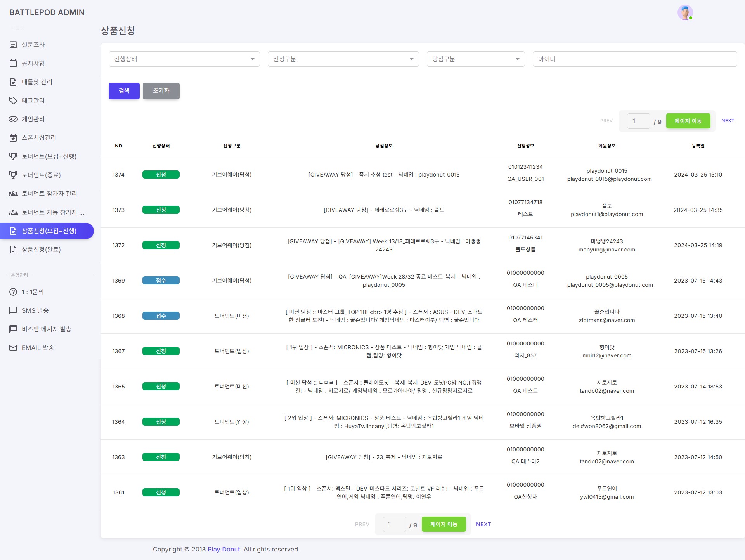This screenshot has width=745, height=560.
Task: Click the Play Donut footer link
Action: (x=223, y=549)
